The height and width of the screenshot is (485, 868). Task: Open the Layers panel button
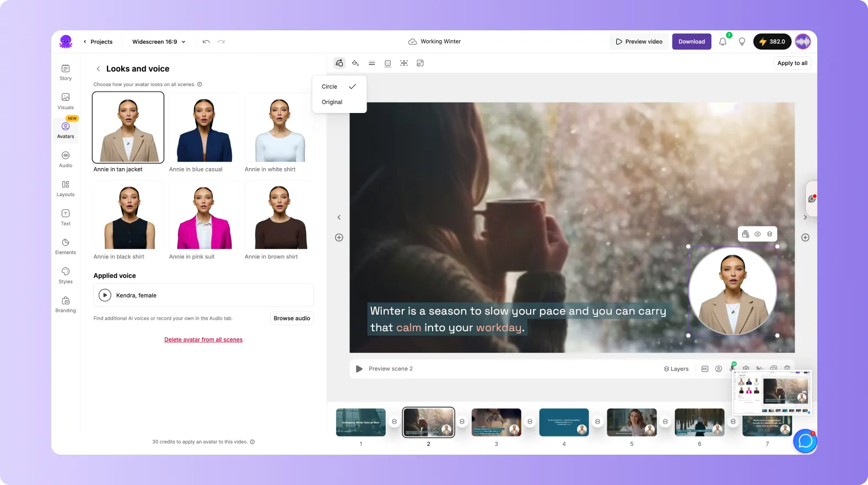coord(676,369)
